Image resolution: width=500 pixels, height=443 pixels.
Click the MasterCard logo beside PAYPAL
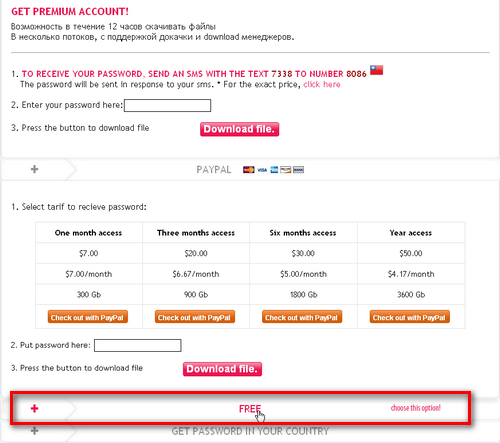tap(248, 170)
